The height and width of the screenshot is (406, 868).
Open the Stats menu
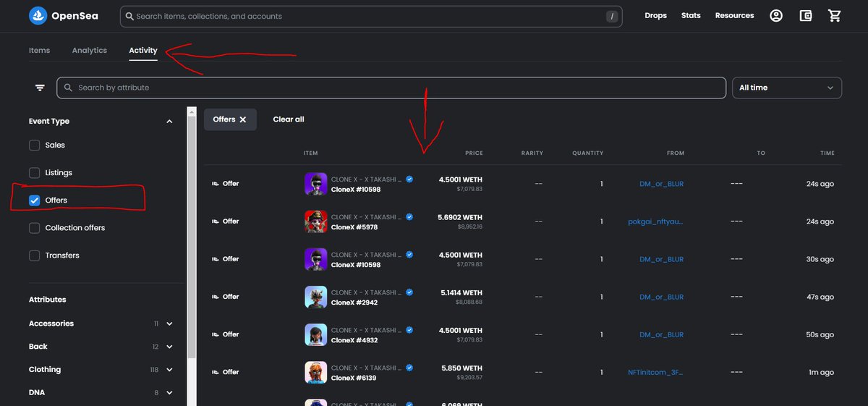point(691,15)
